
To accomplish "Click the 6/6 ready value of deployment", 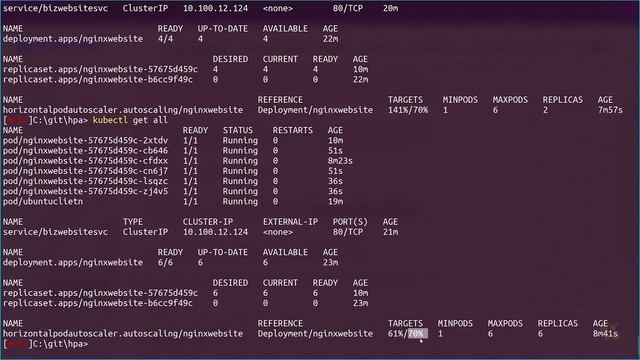I will 165,262.
